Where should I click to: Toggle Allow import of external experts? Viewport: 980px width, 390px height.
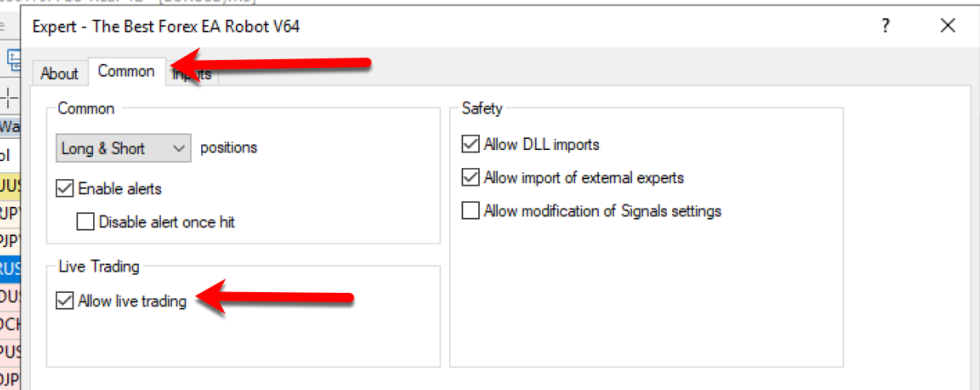tap(470, 178)
